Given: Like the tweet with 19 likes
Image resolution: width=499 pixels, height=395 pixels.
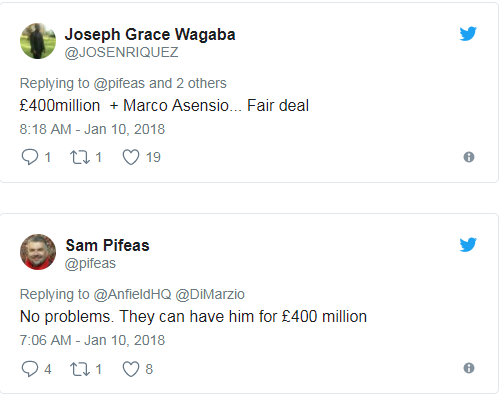Looking at the screenshot, I should 131,157.
